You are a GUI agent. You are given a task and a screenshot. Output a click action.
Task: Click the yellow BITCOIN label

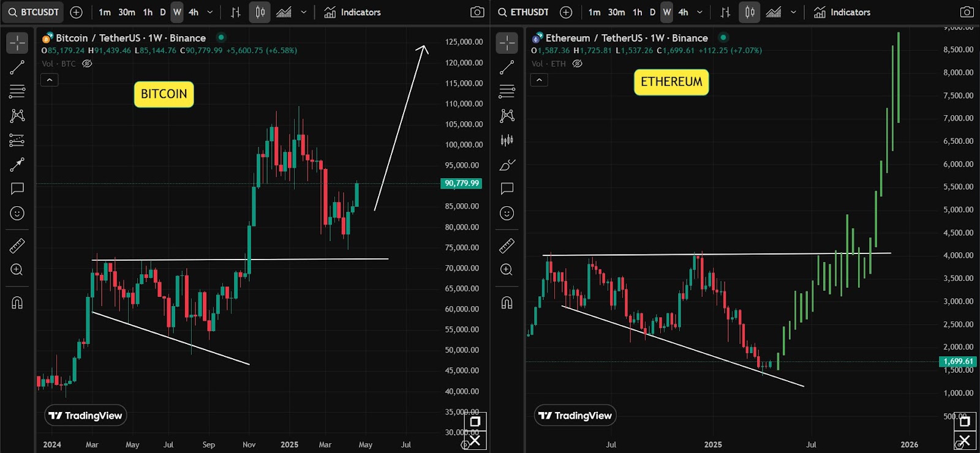(164, 94)
